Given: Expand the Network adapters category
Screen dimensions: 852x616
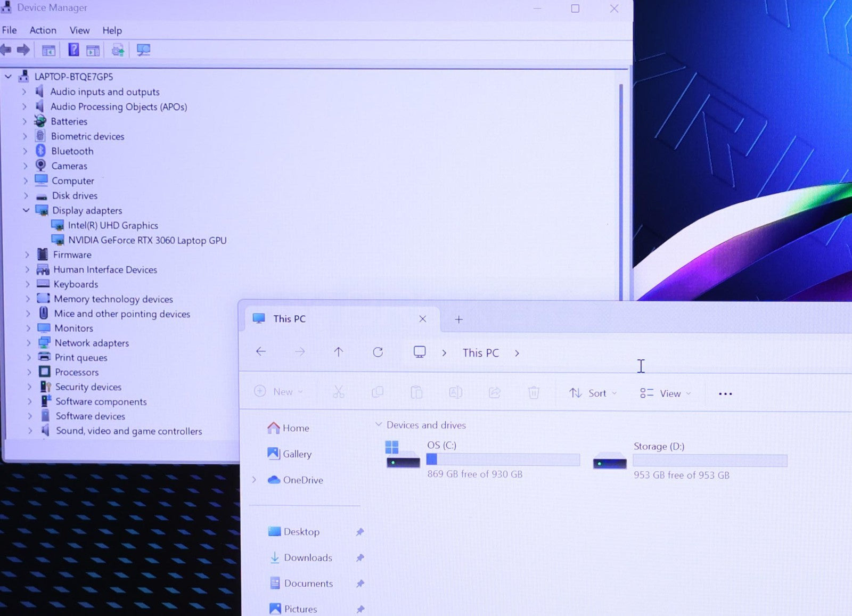Looking at the screenshot, I should coord(29,343).
